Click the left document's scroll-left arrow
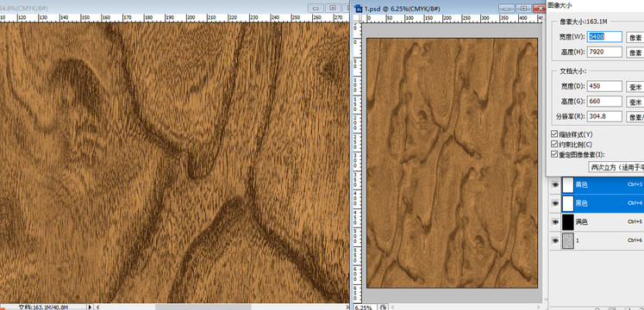644x310 pixels. pyautogui.click(x=97, y=307)
